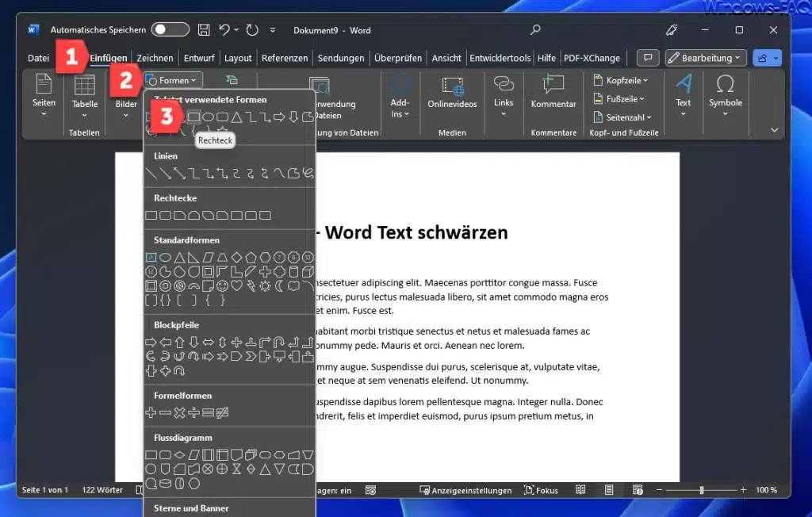Switch to the Überprüfen tab

pos(398,58)
